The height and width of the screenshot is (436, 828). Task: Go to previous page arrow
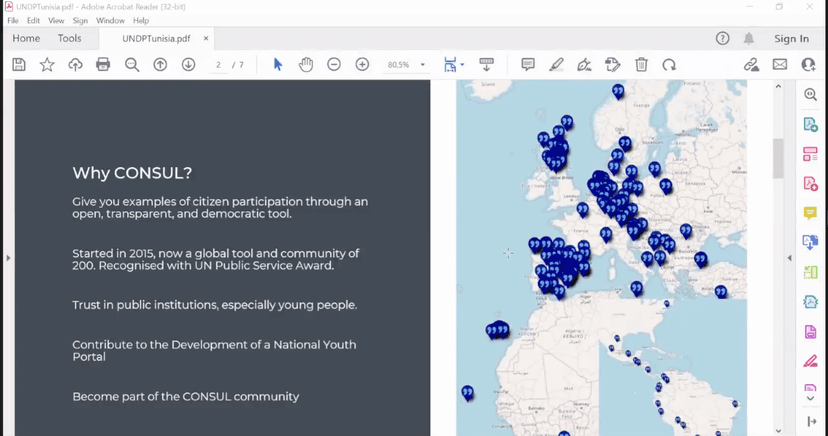pos(160,65)
